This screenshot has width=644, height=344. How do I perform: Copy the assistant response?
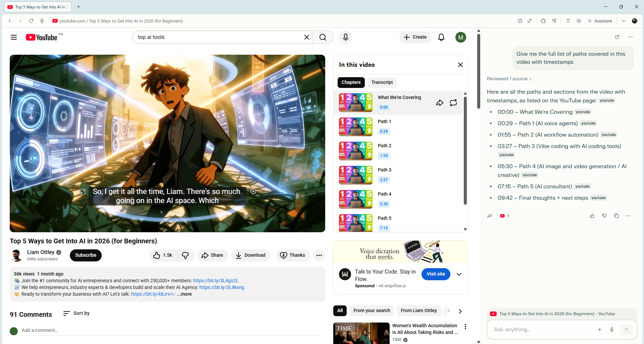pos(616,216)
